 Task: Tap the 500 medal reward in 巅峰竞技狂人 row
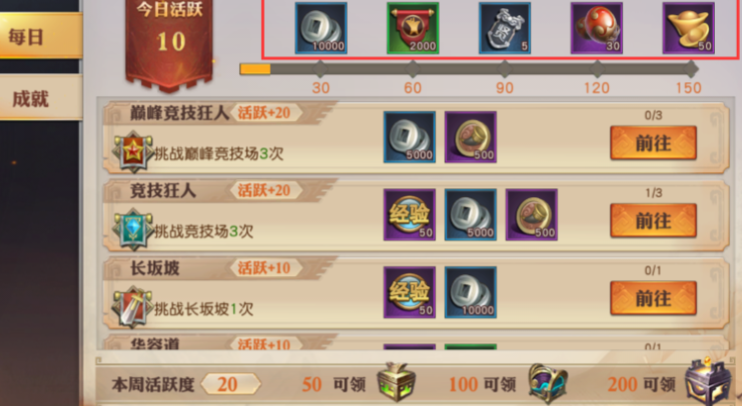[470, 137]
